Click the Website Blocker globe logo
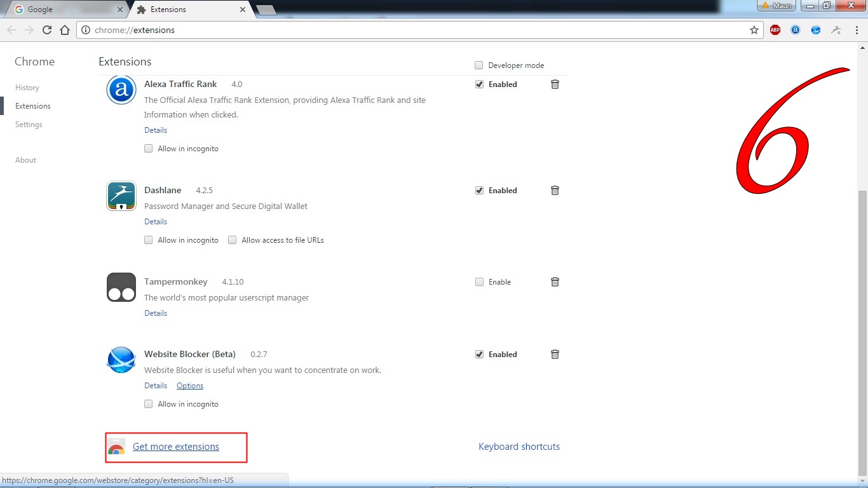The image size is (868, 488). pos(121,360)
